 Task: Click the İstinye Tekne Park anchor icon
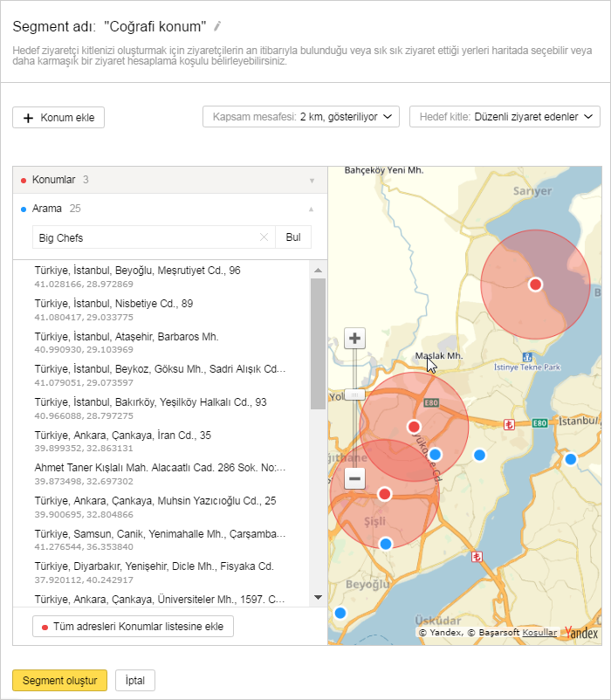(526, 357)
